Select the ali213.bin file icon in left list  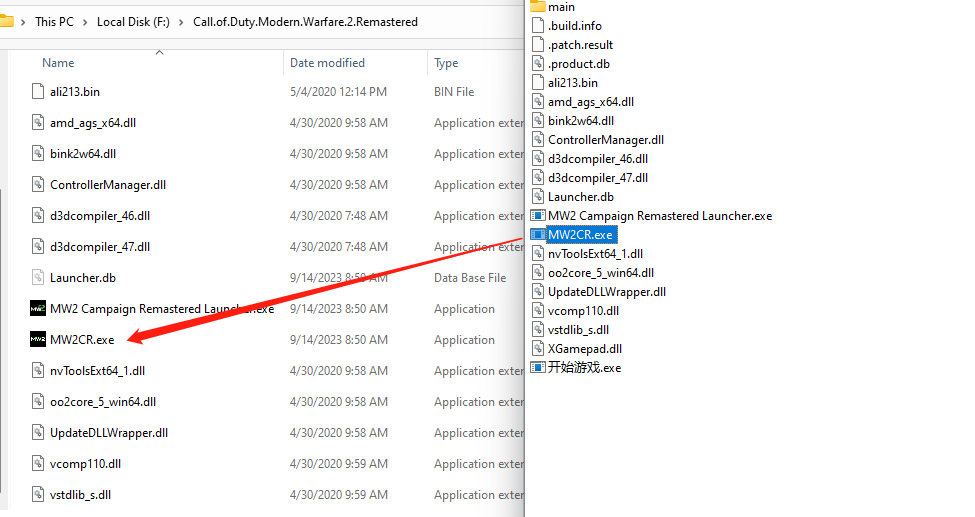(x=38, y=91)
